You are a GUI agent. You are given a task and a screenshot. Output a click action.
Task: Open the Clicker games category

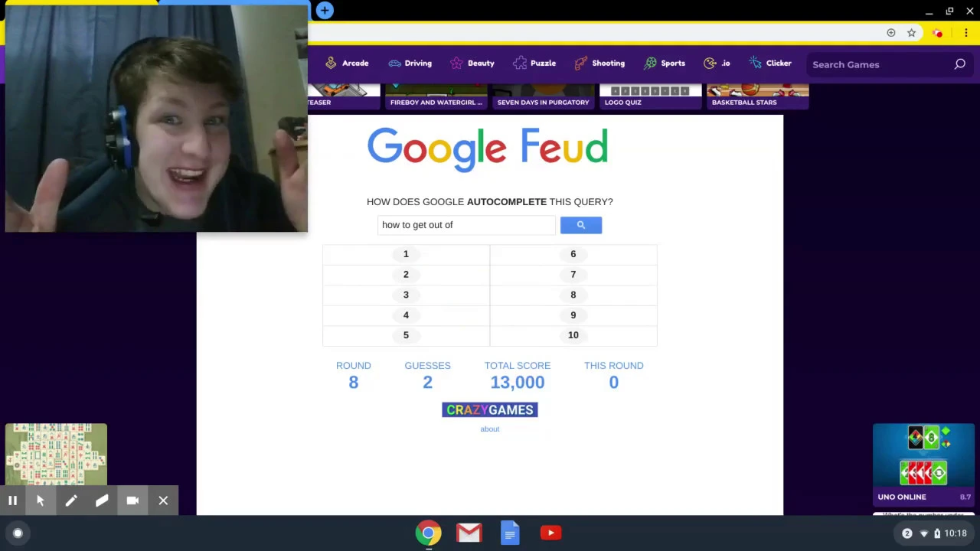(770, 64)
